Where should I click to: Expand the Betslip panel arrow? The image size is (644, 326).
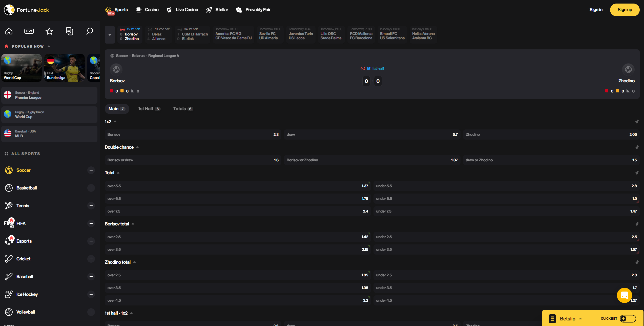click(580, 319)
